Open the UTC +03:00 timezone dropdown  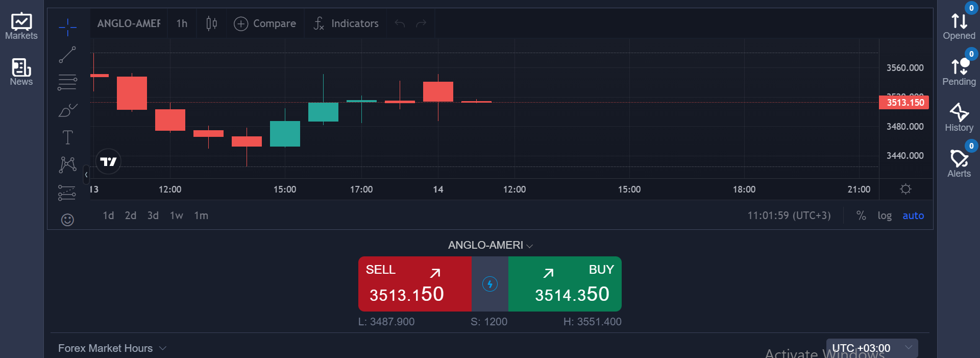point(872,348)
